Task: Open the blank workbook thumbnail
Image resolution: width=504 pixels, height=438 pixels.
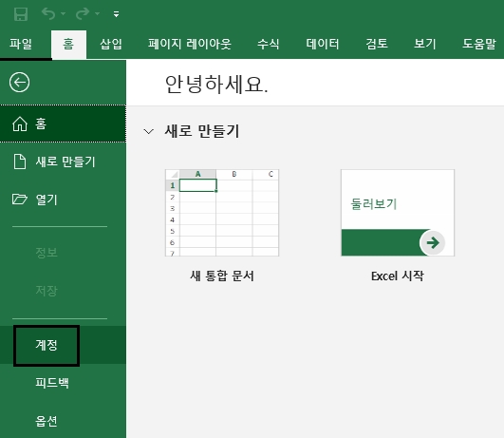Action: pyautogui.click(x=222, y=213)
